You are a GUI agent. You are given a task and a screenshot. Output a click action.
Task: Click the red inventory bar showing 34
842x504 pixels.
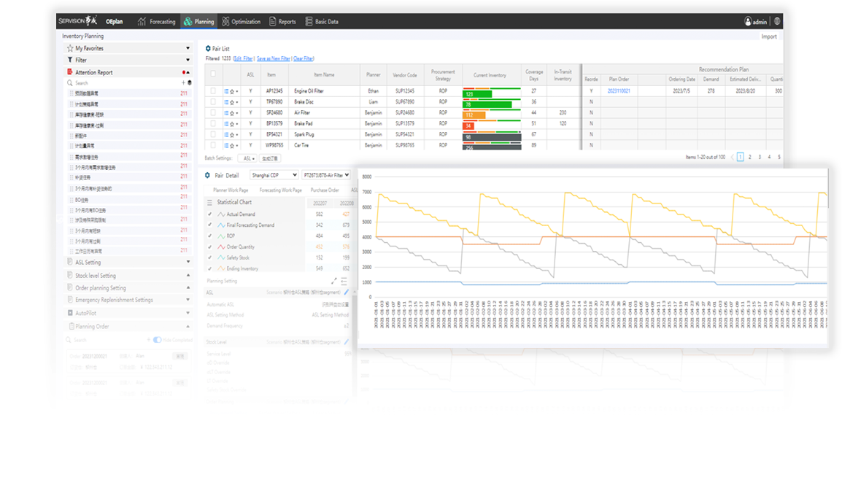click(468, 126)
